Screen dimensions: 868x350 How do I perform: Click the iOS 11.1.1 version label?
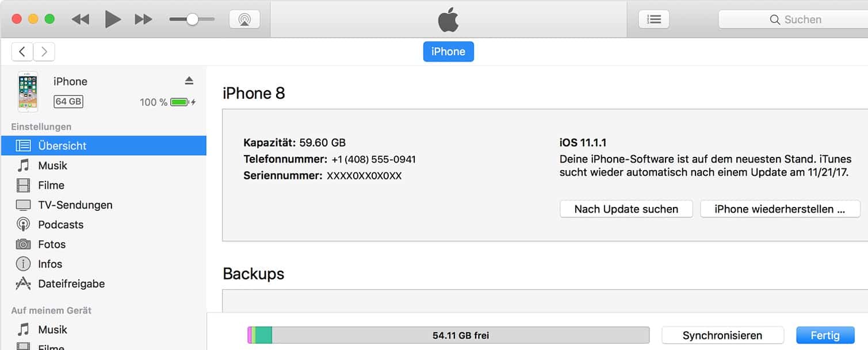click(x=583, y=143)
